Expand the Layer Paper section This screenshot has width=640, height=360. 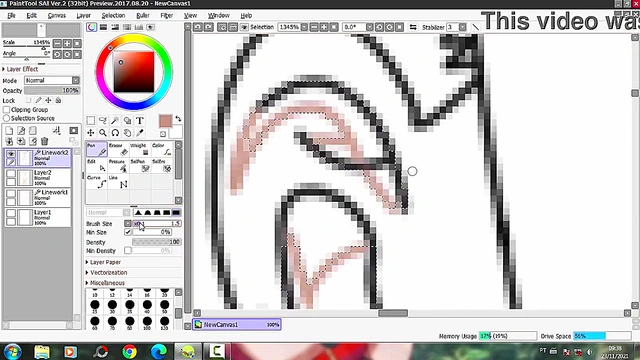(x=103, y=262)
